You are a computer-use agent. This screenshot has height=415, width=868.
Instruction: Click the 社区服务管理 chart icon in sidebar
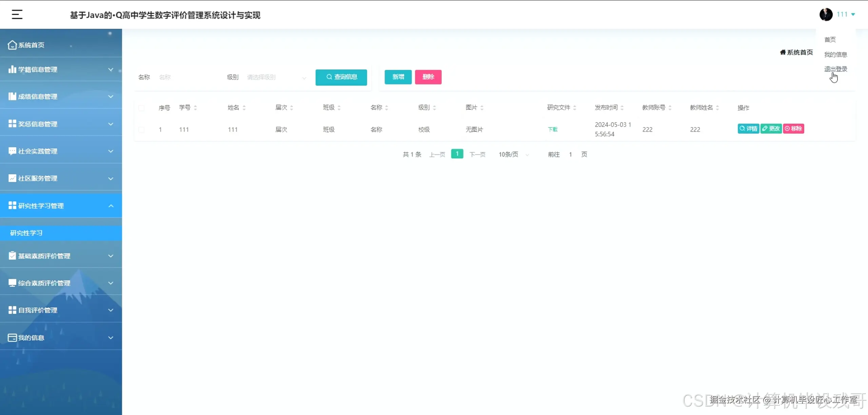click(12, 178)
